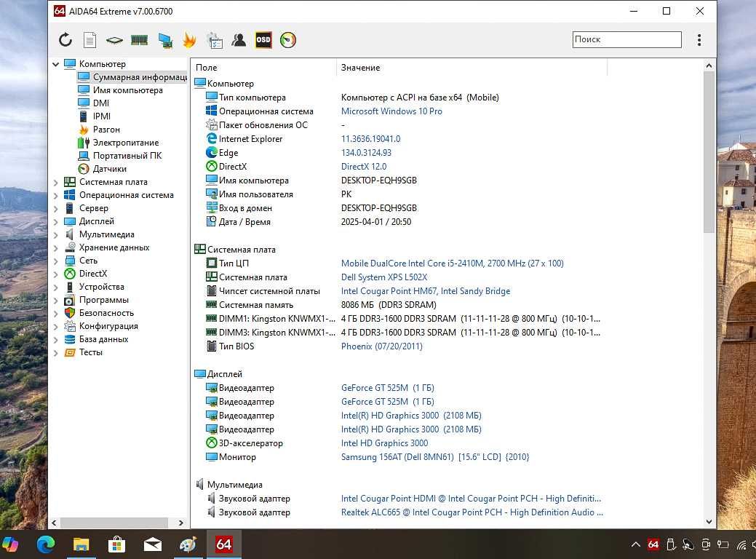This screenshot has width=756, height=559.
Task: Expand the Операционная система tree node
Action: (x=55, y=195)
